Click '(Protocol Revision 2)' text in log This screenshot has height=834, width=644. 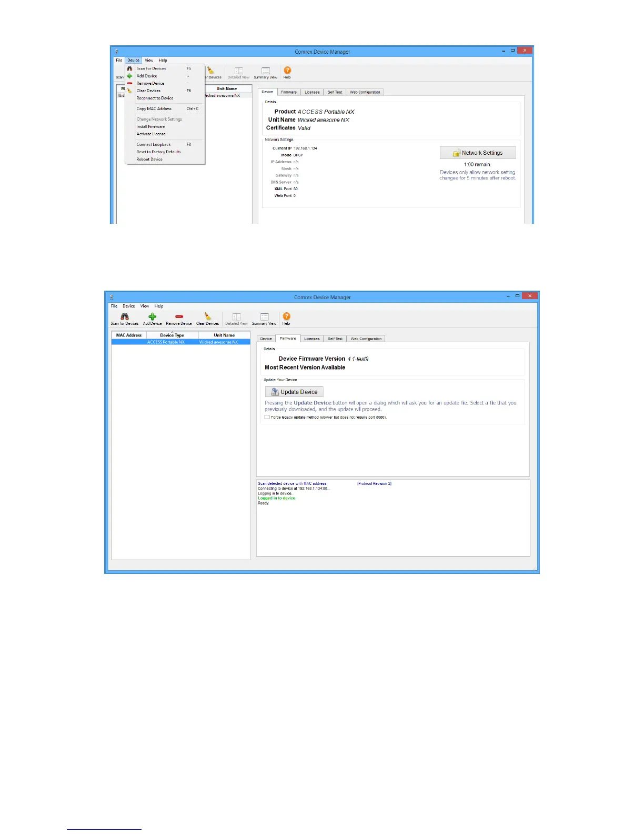375,483
